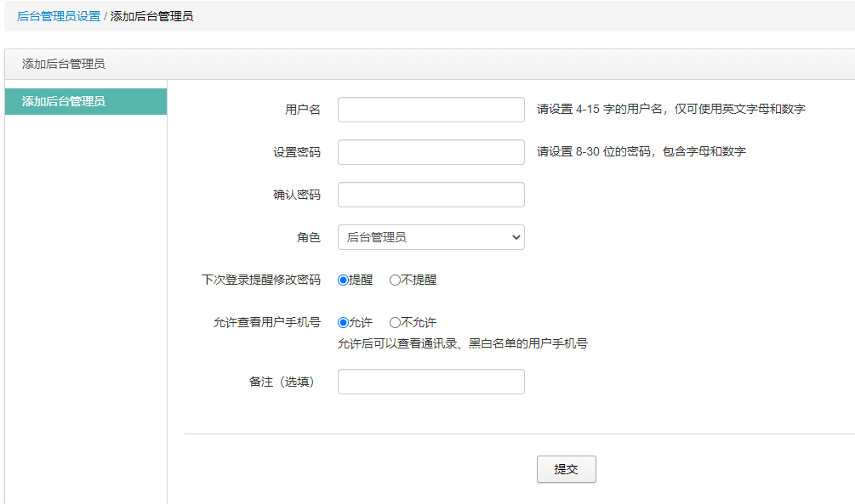Click the 用户名 field label
Viewport: 855px width, 504px height.
303,110
